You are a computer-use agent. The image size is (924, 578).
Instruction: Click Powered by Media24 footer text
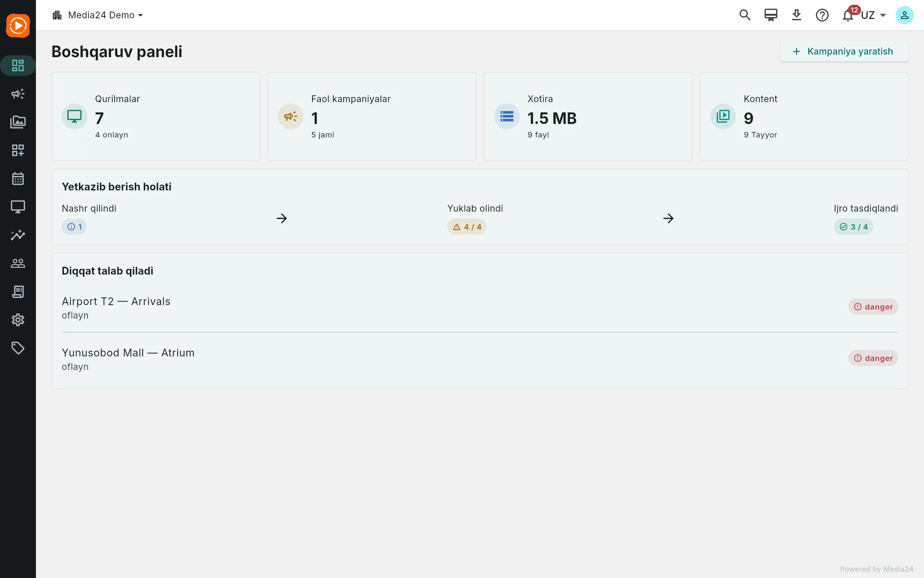[x=877, y=569]
